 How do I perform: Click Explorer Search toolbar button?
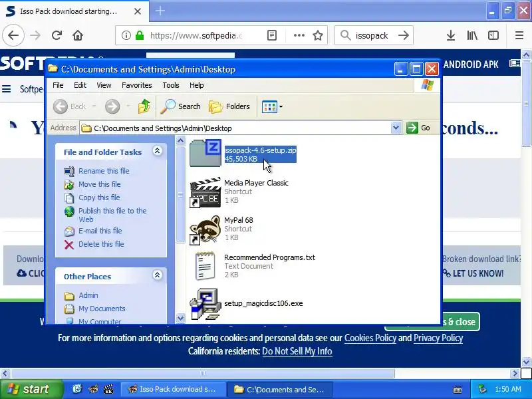180,106
